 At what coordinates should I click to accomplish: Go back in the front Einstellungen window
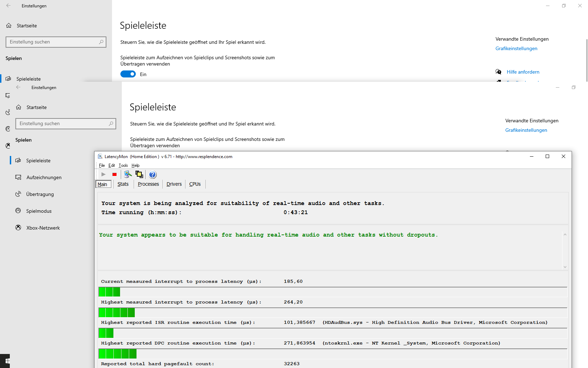click(18, 87)
